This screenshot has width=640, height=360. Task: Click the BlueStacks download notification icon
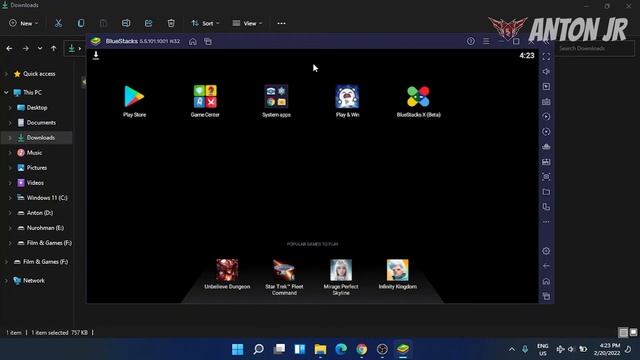96,55
